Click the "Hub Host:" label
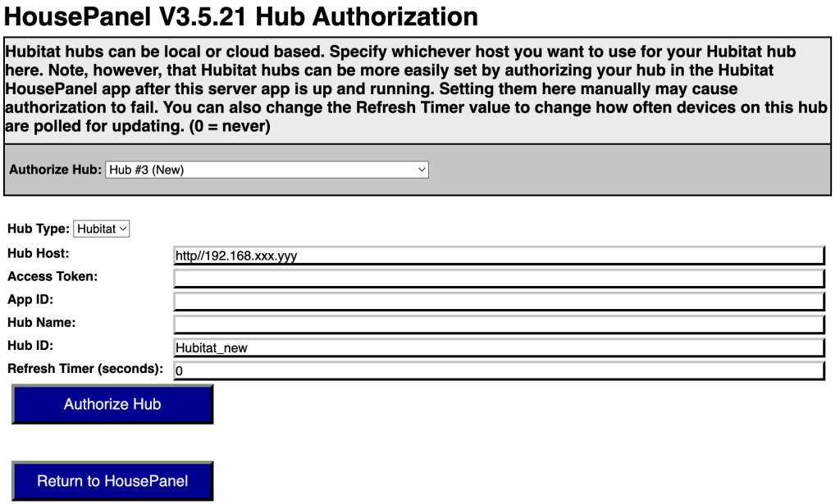 pos(39,253)
